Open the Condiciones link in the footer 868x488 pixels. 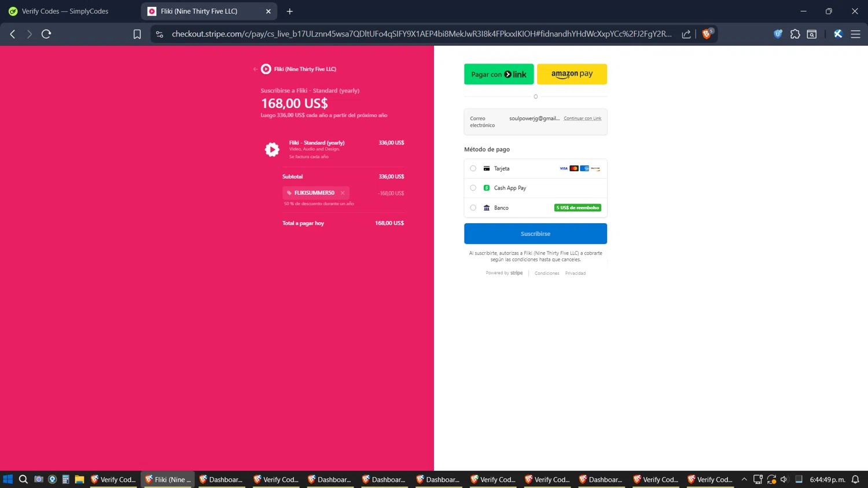[547, 273]
